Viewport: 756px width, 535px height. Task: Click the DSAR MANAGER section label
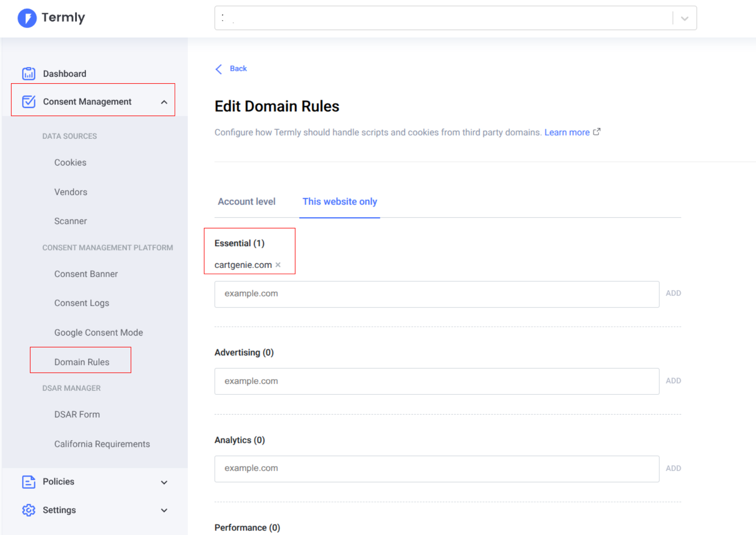(71, 388)
